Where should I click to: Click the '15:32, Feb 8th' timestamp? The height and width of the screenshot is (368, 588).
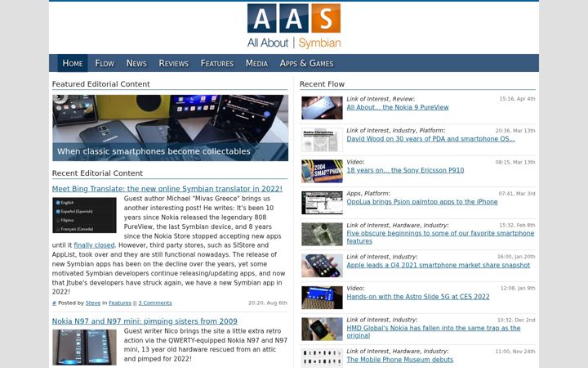pyautogui.click(x=517, y=226)
